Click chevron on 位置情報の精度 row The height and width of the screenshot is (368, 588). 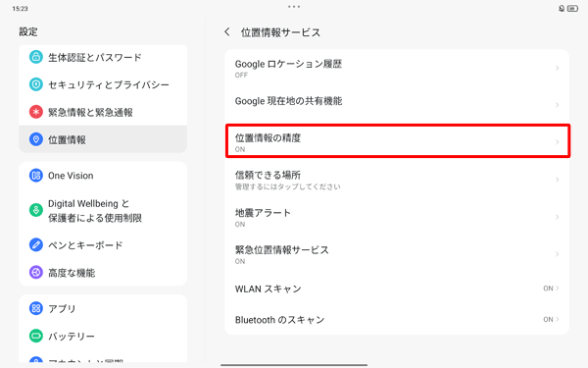click(x=558, y=142)
